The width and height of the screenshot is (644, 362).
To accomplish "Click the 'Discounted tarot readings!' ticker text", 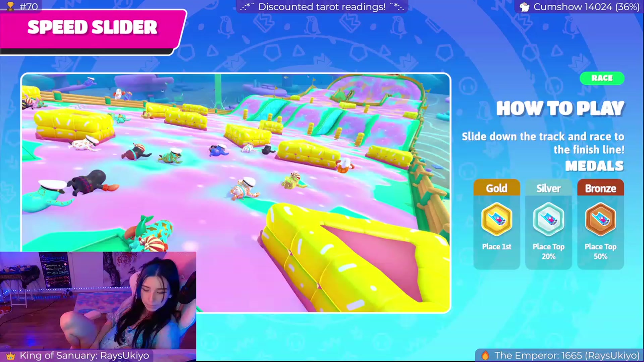I will (322, 7).
